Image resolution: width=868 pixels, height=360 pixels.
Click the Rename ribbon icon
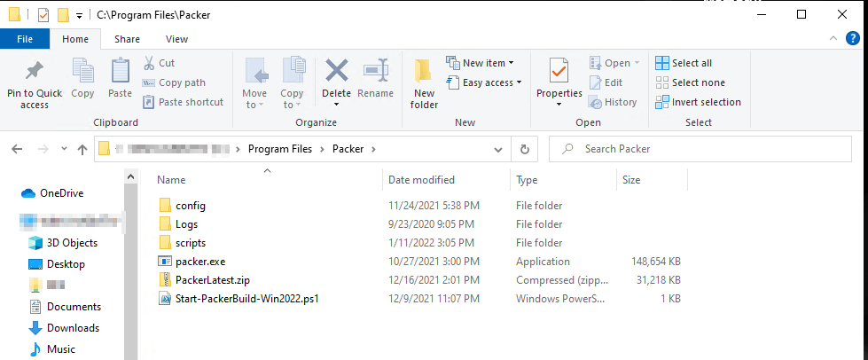tap(375, 71)
